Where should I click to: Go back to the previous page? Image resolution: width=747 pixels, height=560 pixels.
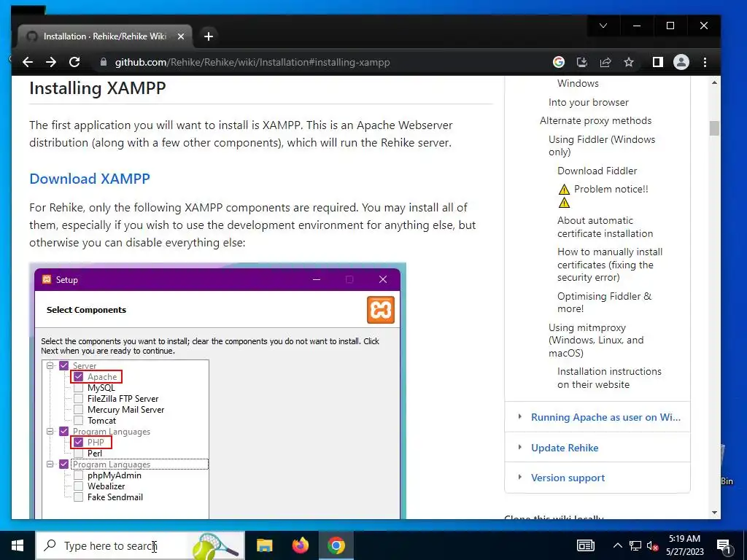tap(28, 62)
